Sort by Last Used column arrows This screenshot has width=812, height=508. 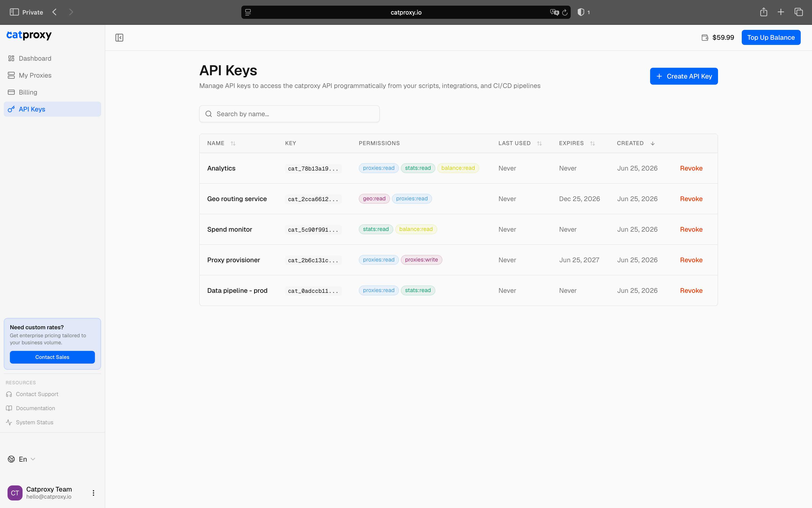pyautogui.click(x=539, y=143)
